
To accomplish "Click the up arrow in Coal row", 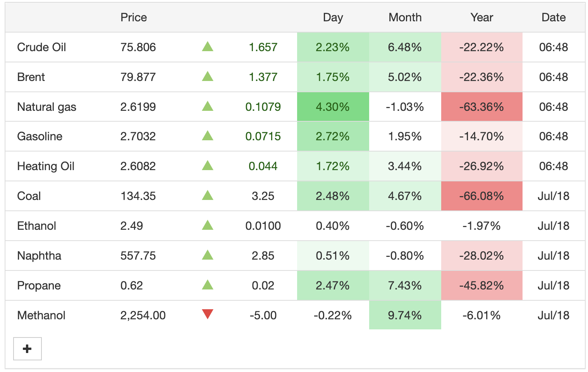I will pos(208,195).
